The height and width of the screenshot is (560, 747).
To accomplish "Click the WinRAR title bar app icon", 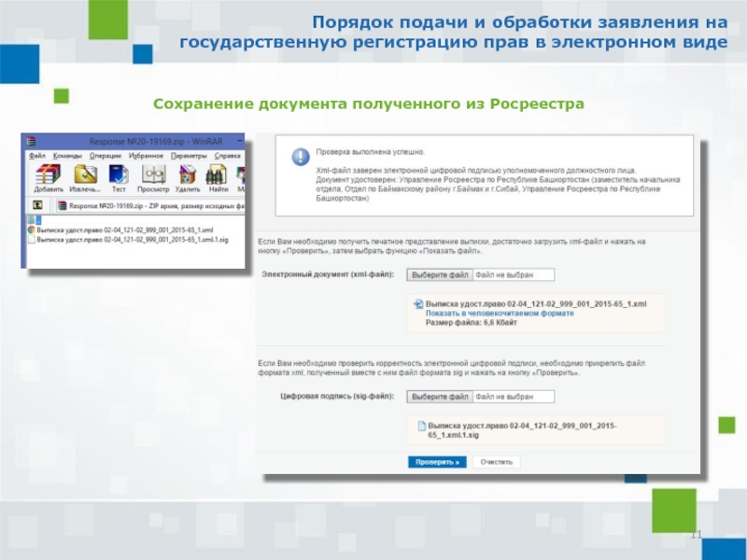I will click(31, 142).
